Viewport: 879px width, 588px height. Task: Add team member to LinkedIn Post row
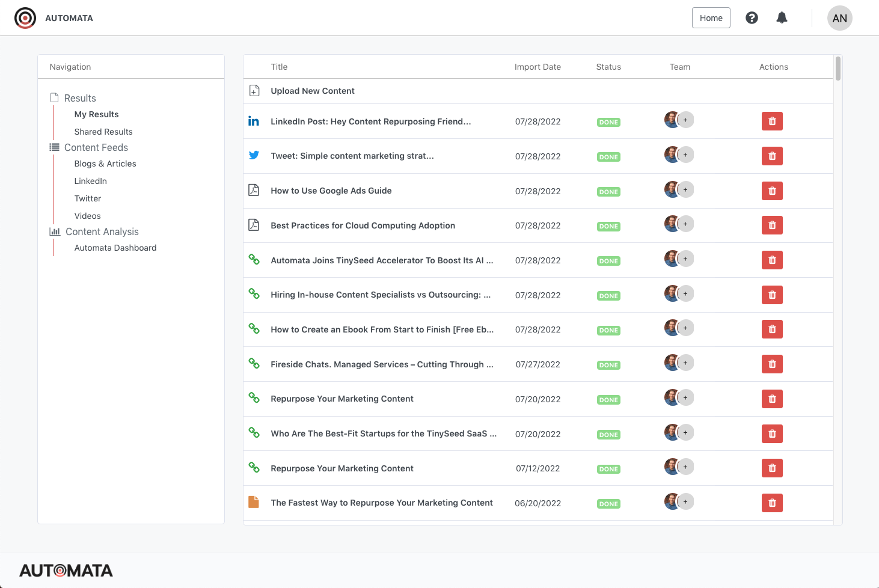pos(685,120)
